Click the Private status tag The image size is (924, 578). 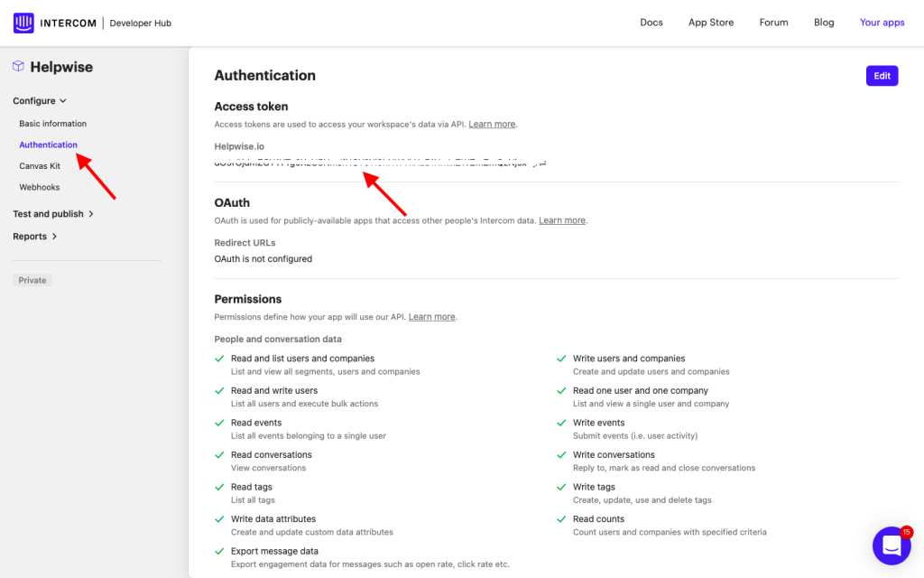pos(32,280)
